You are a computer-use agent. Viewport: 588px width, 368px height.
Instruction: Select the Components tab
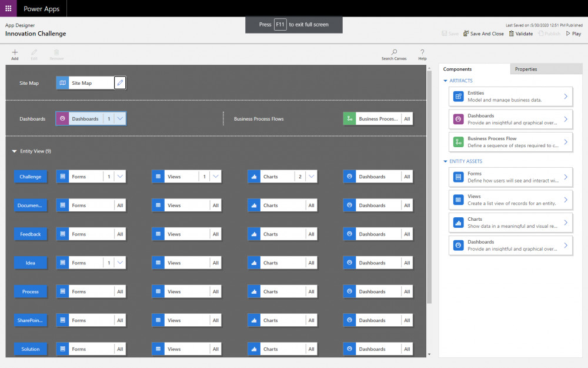click(457, 69)
